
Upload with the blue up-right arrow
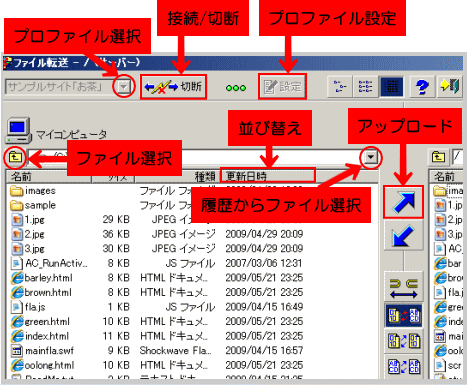click(x=403, y=202)
